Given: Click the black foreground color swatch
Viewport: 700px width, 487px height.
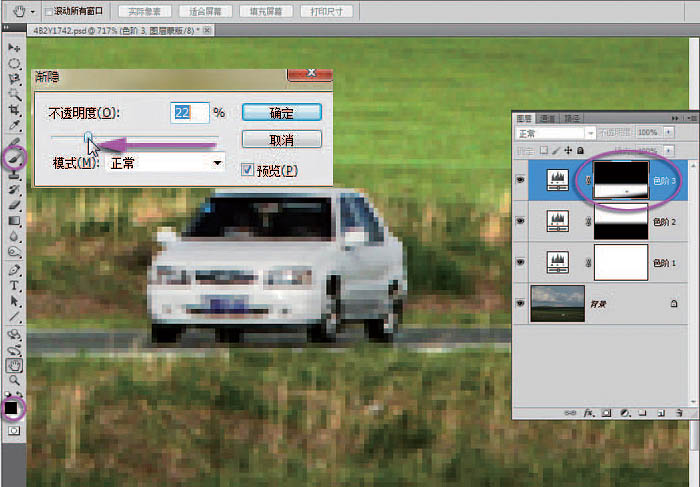Looking at the screenshot, I should click(11, 407).
